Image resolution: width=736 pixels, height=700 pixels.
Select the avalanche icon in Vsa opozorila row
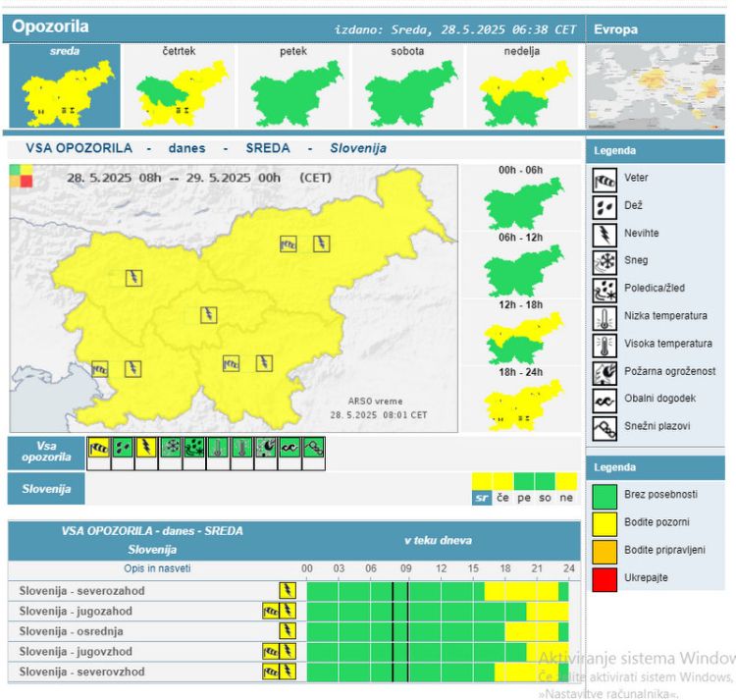314,448
